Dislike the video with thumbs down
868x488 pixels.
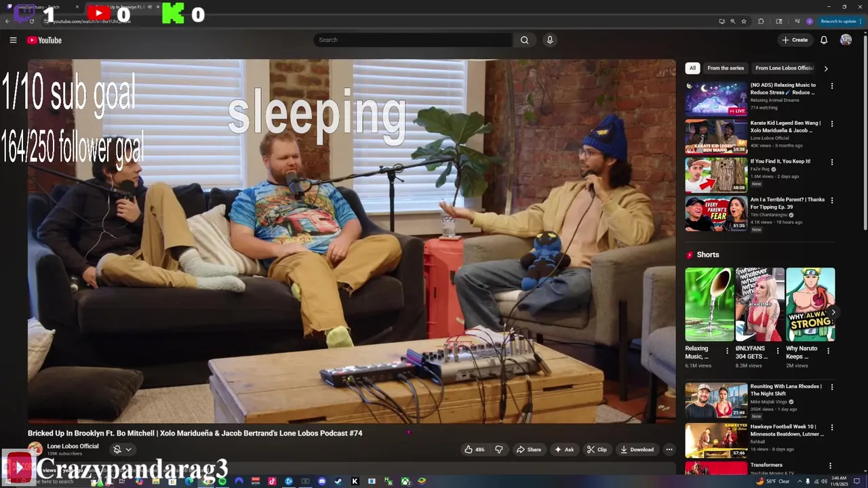(x=499, y=449)
